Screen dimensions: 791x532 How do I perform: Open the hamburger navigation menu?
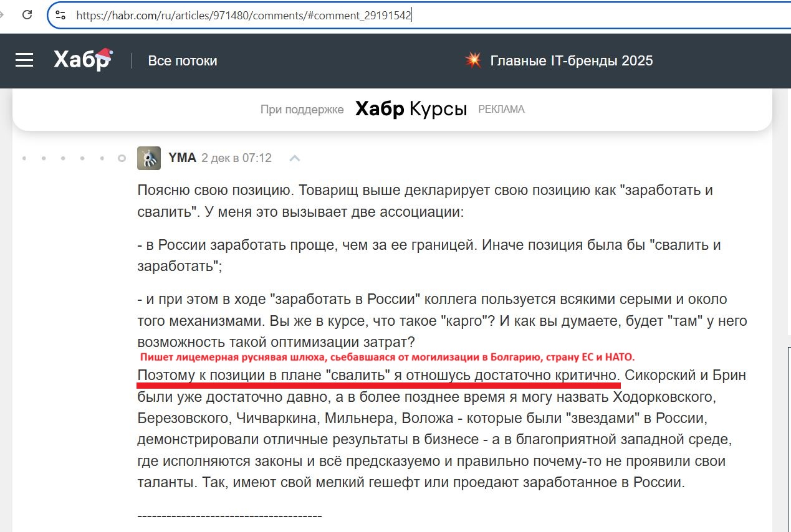24,60
